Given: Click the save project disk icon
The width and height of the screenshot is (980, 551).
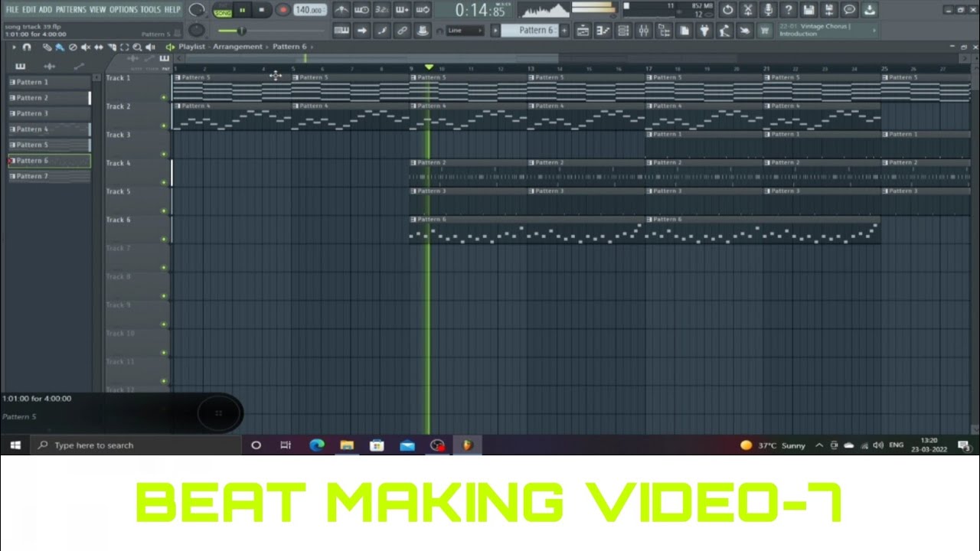Looking at the screenshot, I should 808,10.
